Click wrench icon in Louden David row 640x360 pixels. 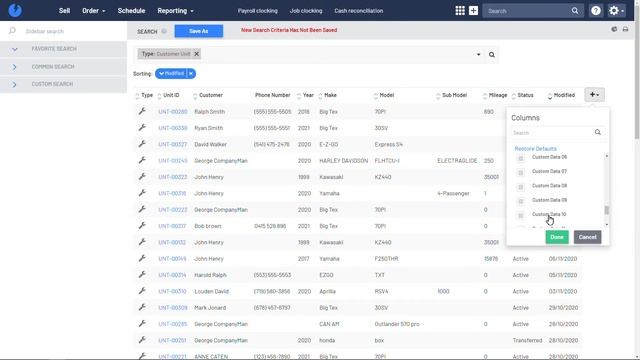(x=142, y=291)
